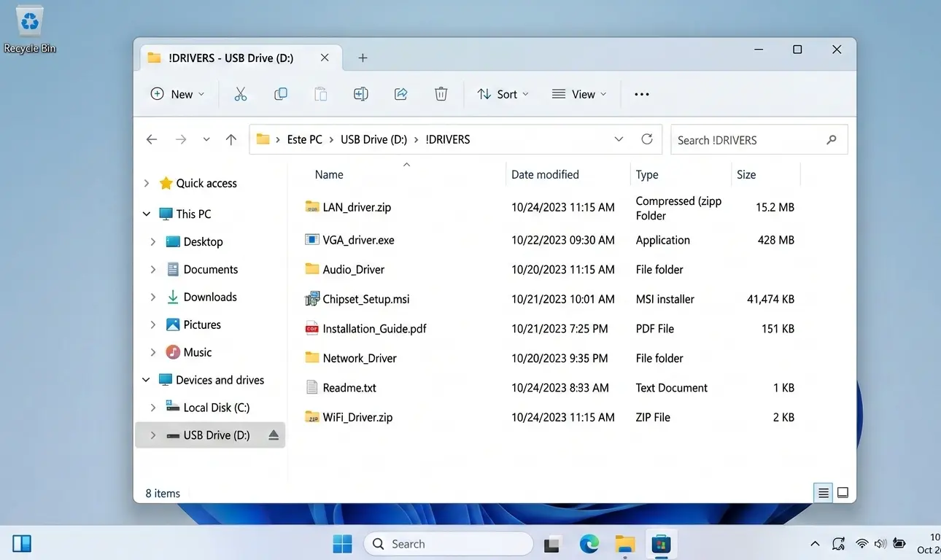Go back with the left arrow

152,139
